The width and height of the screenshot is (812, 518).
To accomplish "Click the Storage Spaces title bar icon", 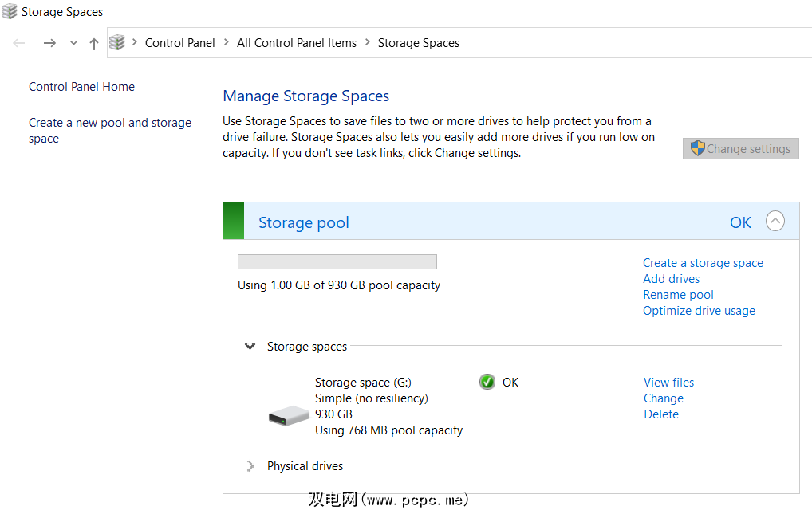I will point(10,11).
